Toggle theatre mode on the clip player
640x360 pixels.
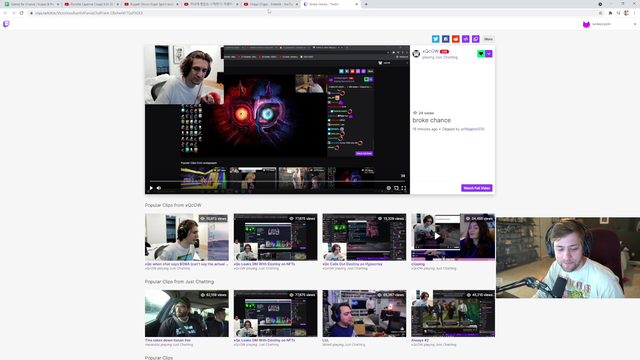[396, 188]
